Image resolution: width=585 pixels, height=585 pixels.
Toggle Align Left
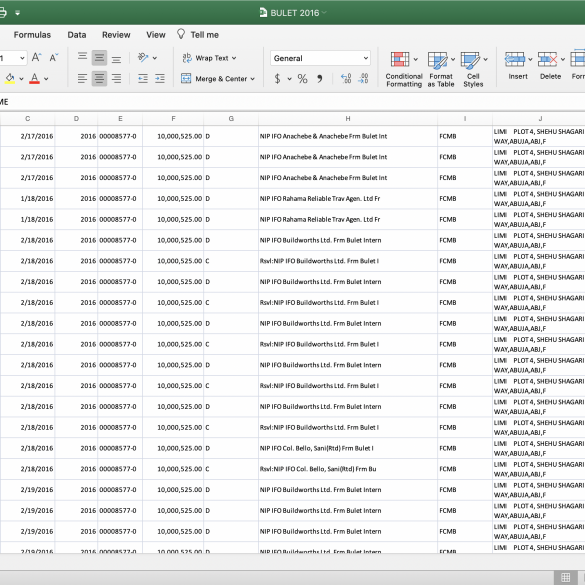(82, 78)
